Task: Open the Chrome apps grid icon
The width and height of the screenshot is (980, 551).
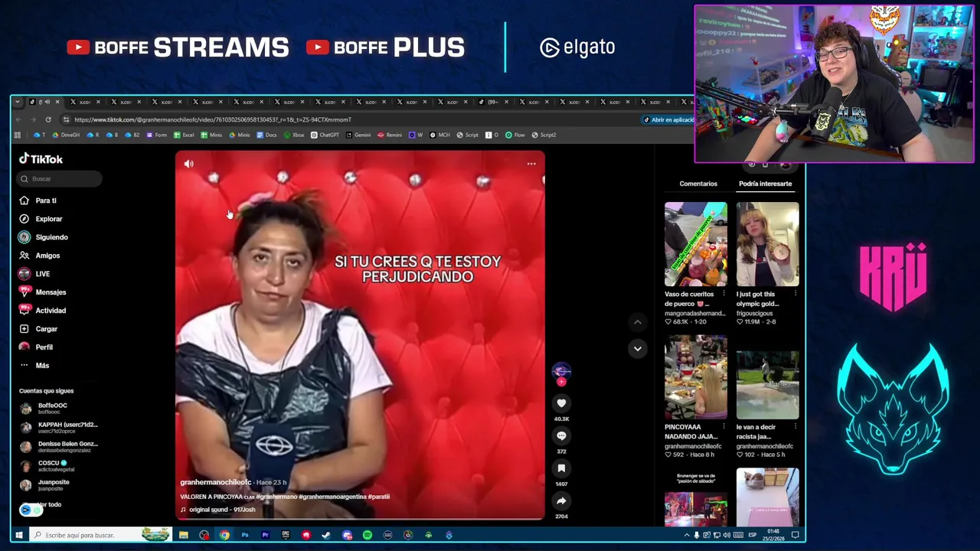Action: [18, 135]
